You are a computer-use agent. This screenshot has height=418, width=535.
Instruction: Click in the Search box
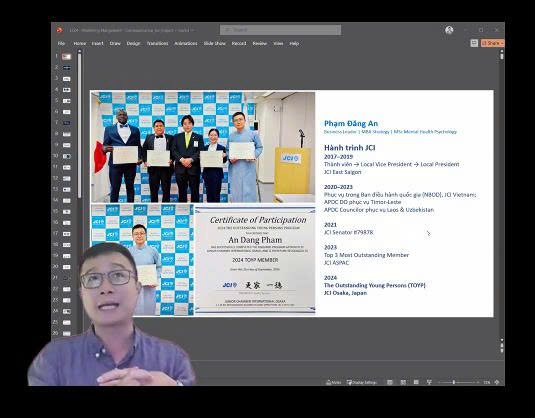(280, 30)
